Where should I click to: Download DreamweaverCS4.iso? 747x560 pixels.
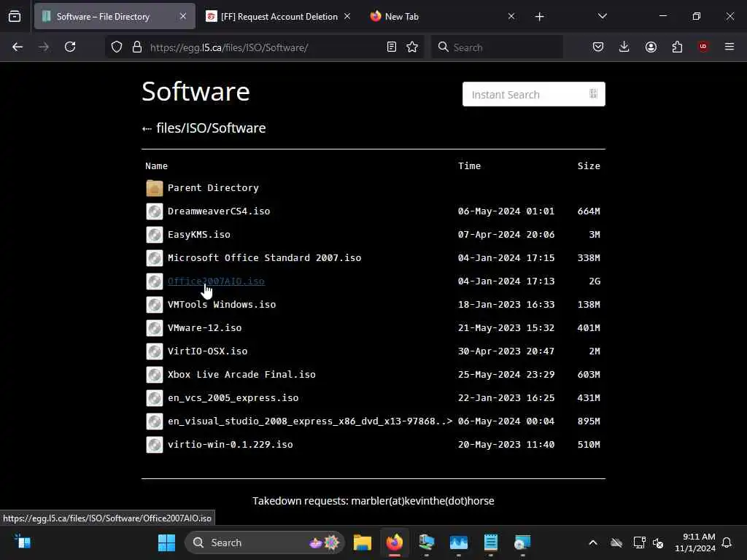219,211
